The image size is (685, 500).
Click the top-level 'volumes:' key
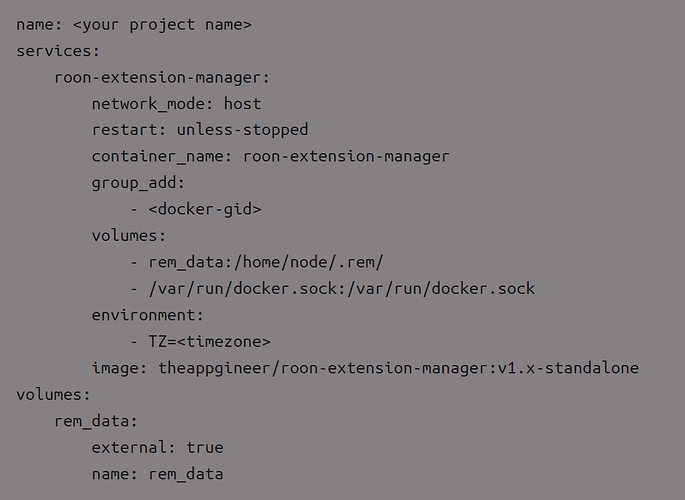pos(53,395)
